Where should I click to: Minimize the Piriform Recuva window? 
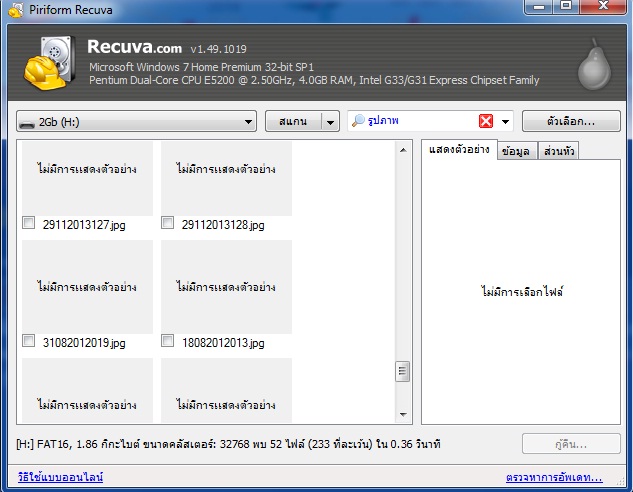coord(539,6)
